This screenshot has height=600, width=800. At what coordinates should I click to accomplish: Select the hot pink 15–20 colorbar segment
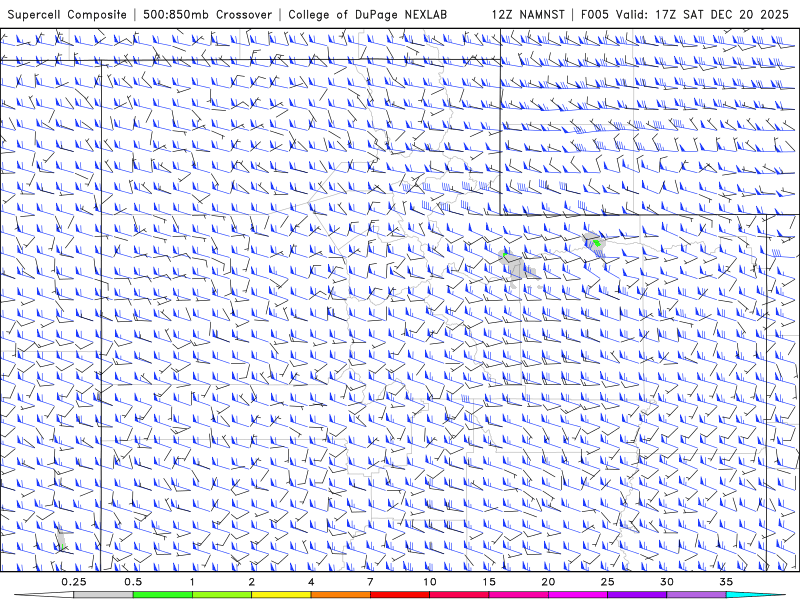(518, 595)
